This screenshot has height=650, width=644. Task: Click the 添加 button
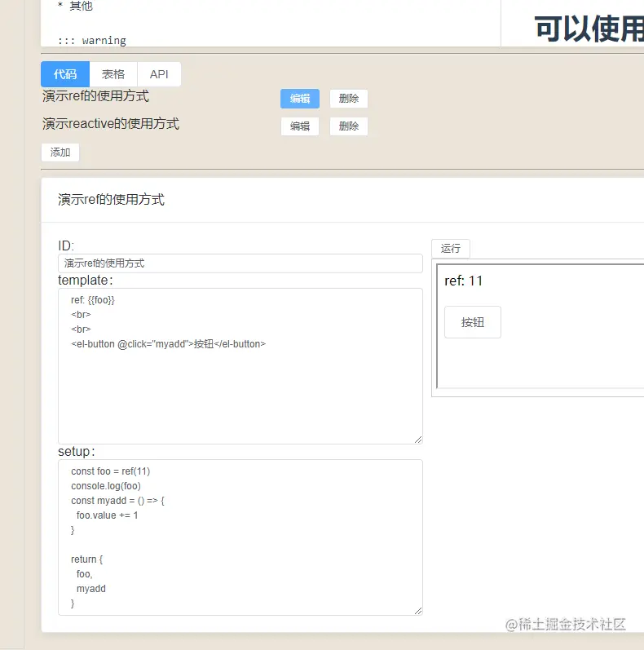coord(60,153)
